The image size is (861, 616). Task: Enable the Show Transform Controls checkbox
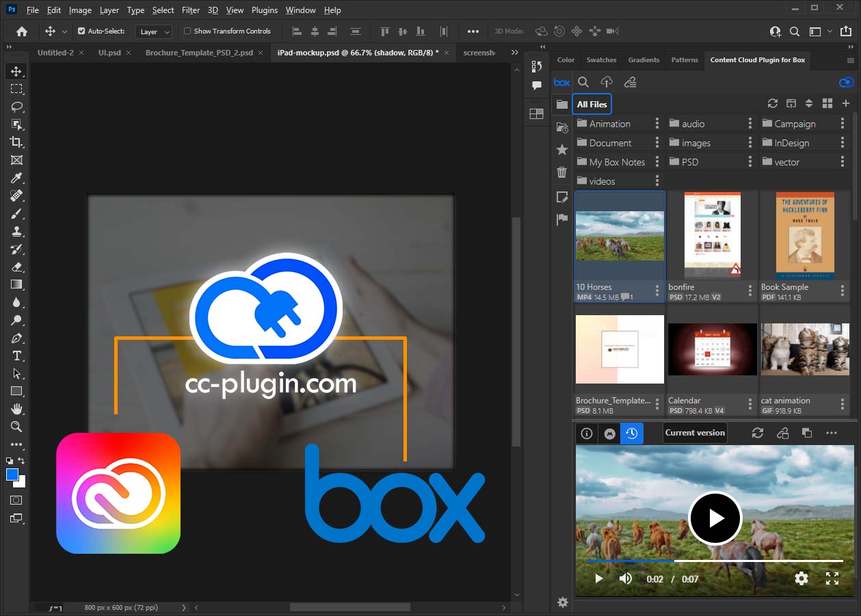pos(187,31)
